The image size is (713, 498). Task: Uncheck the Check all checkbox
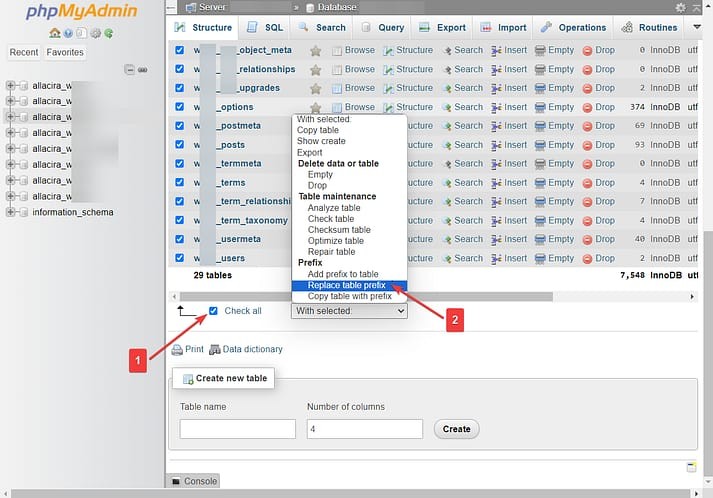(x=214, y=311)
